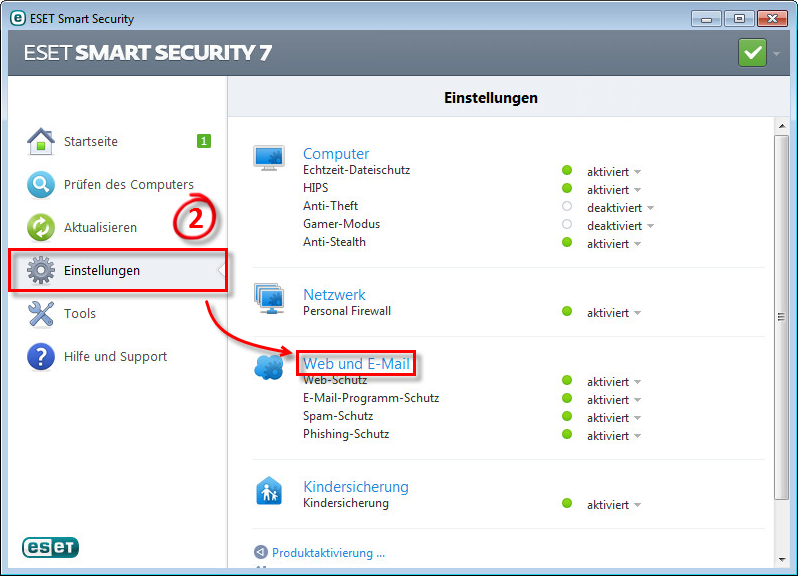Toggle the Anti-Theft status indicator
Screen dimensions: 798x576
coord(567,208)
